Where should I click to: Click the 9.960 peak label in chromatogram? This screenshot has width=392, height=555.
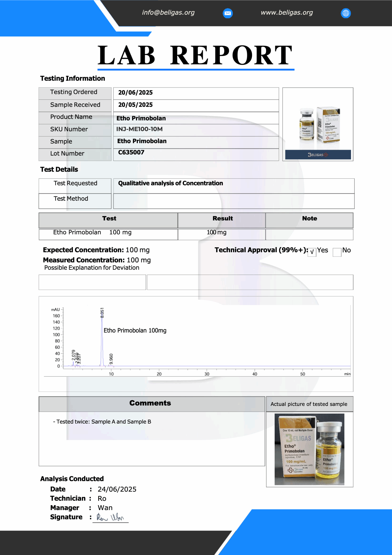pos(111,359)
